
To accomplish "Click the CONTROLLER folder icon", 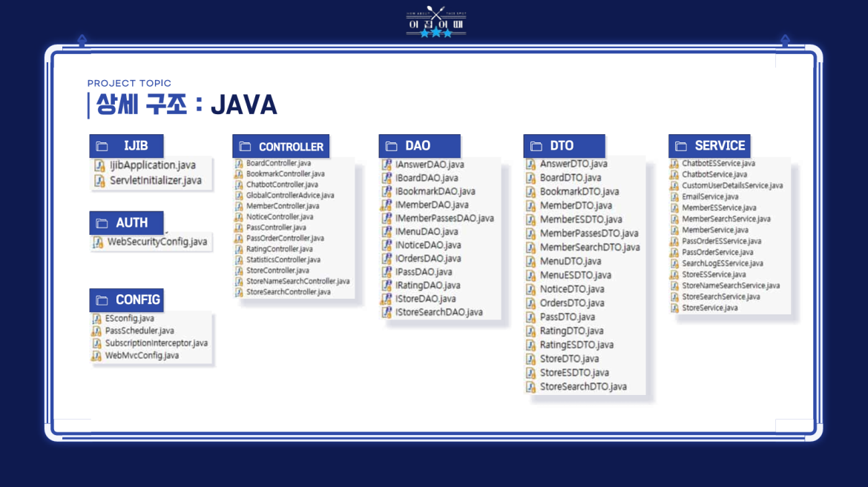I will [x=245, y=146].
